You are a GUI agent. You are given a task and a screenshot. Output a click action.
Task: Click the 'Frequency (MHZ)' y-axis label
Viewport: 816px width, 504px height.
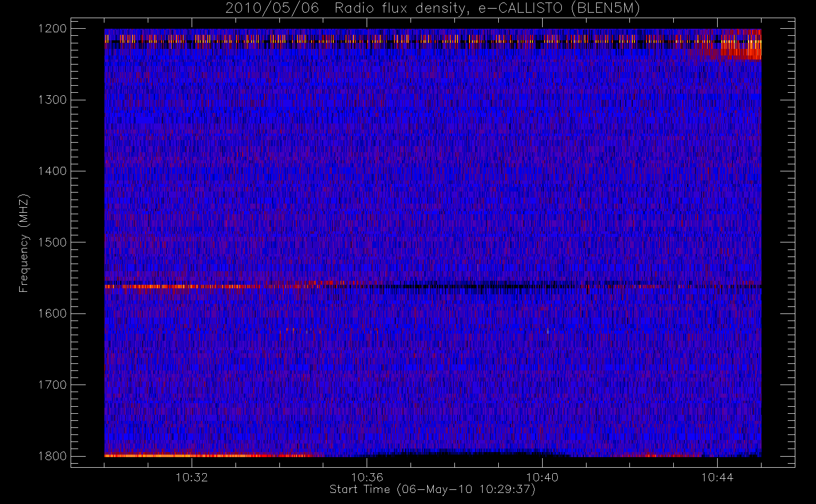tap(23, 243)
